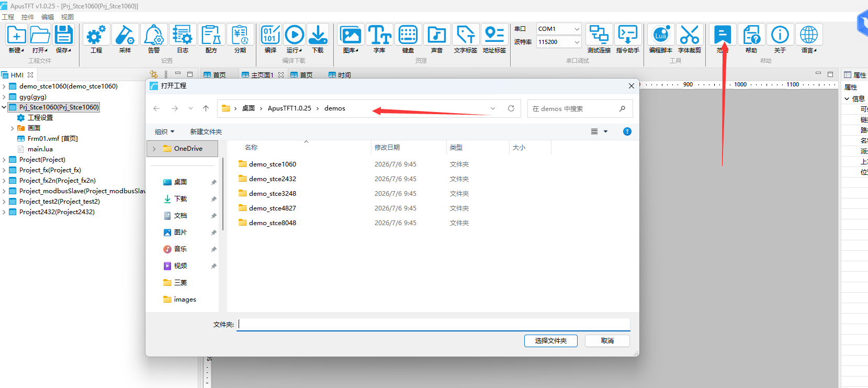Open the view options dropdown arrow in the dialog
The image size is (868, 388).
[606, 131]
